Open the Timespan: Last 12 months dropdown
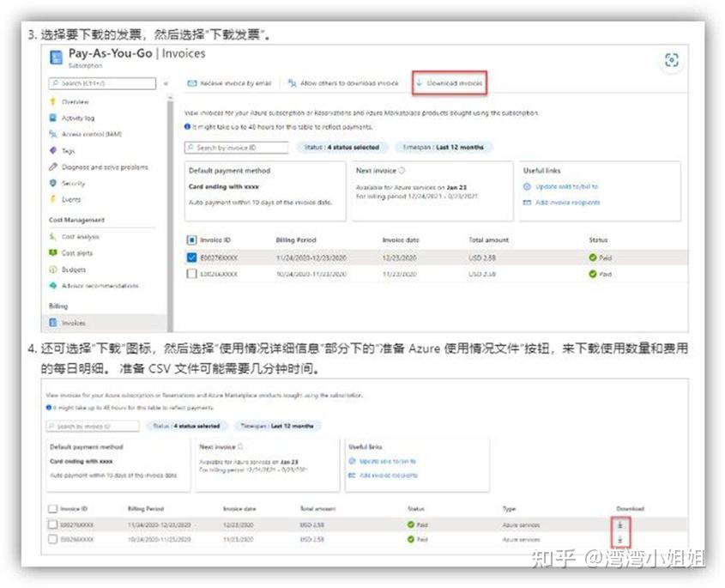725x588 pixels. (x=445, y=147)
